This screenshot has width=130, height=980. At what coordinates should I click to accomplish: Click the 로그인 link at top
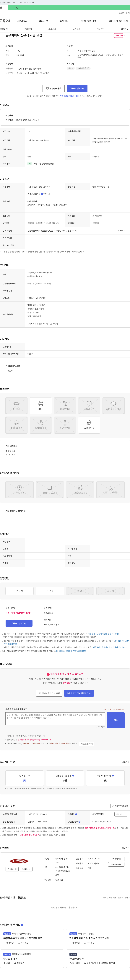tap(121, 13)
